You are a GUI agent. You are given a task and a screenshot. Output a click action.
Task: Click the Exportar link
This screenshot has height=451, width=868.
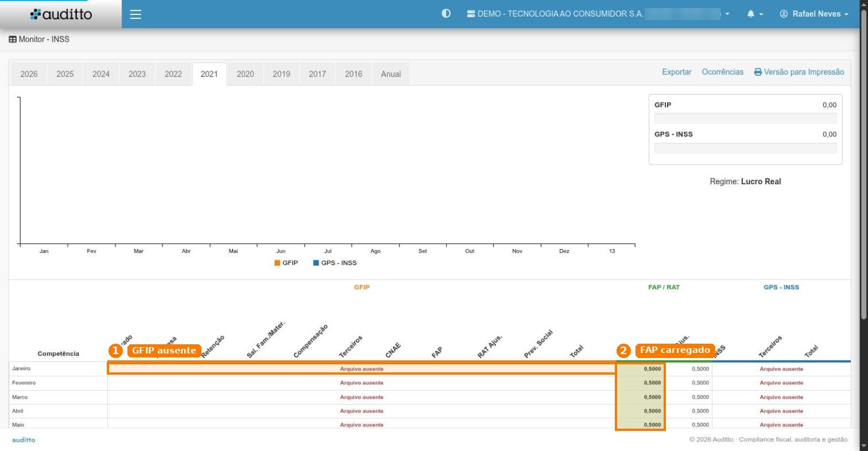676,72
